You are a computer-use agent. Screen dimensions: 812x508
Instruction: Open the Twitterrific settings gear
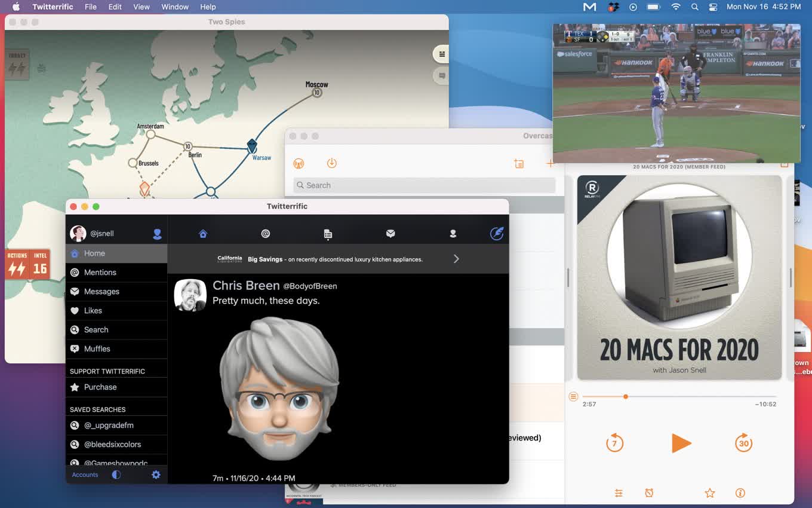point(156,475)
